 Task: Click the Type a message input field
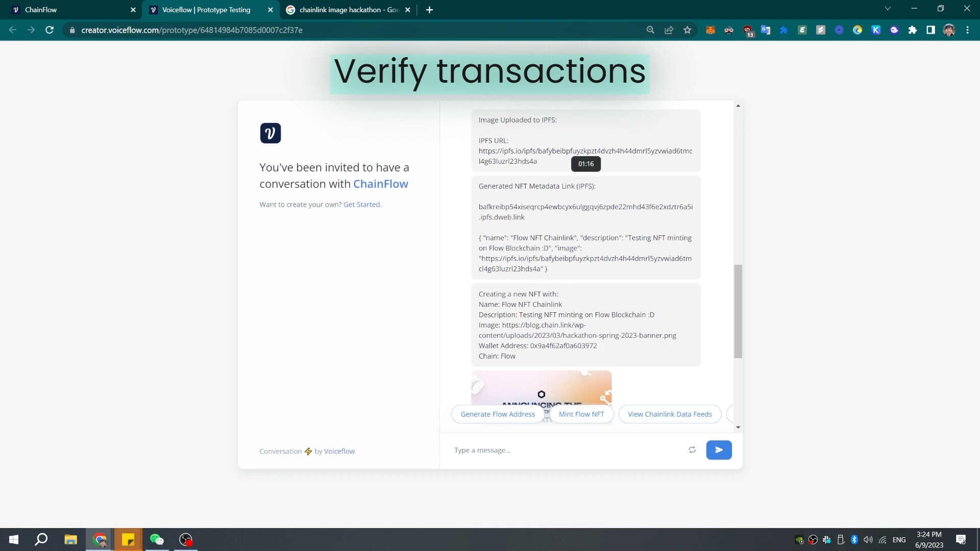[x=567, y=450]
